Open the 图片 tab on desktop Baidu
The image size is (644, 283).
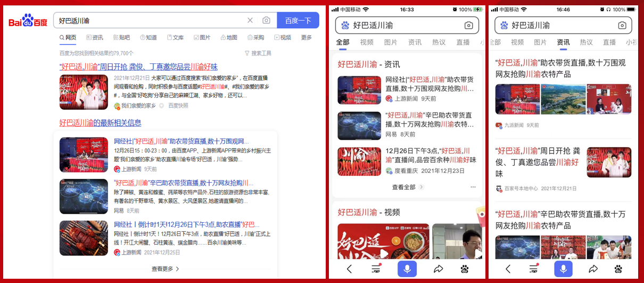[202, 37]
